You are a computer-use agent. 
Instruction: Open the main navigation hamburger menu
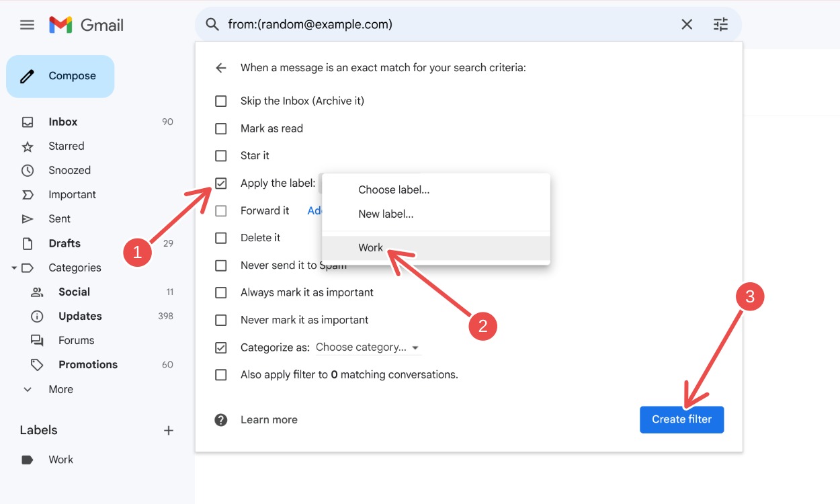coord(27,24)
